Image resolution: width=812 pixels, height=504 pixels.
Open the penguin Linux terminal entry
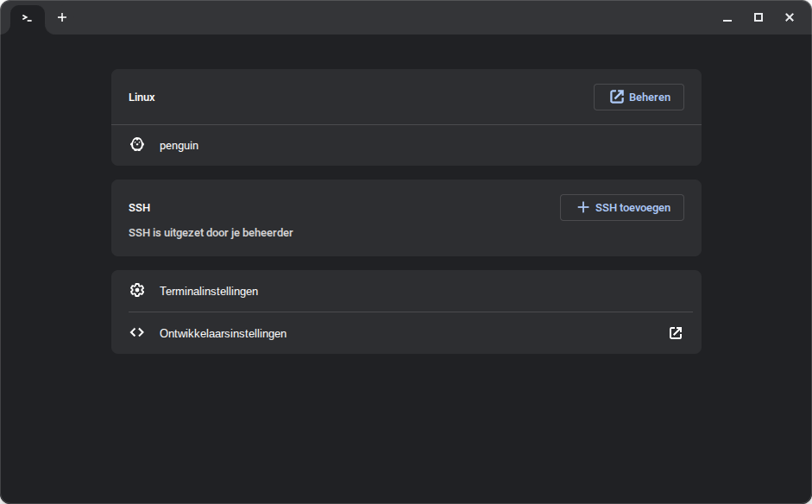click(179, 146)
